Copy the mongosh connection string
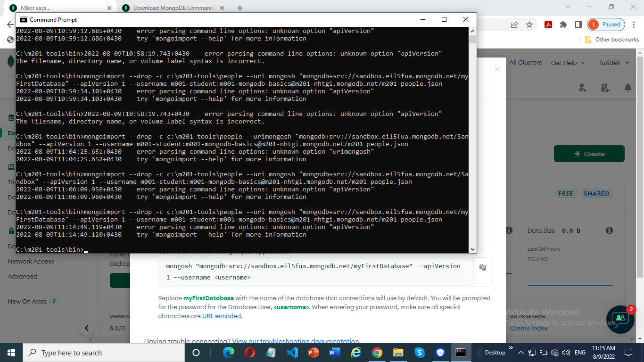Screen dimensions: 644x362 coord(482,266)
